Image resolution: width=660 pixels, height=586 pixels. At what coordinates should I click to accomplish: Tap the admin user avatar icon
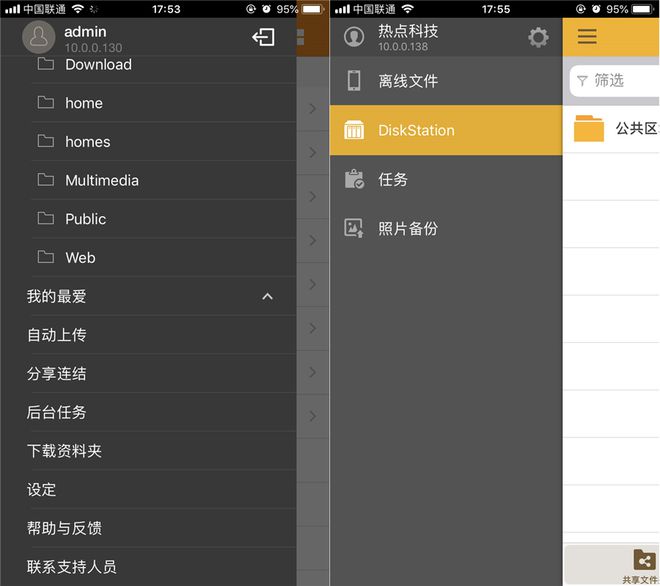tap(39, 37)
